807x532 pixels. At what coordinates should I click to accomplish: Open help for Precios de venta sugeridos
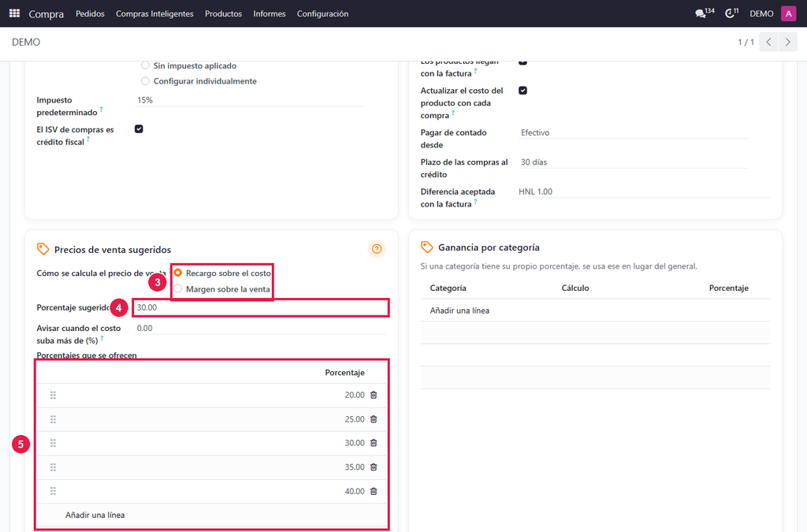377,249
